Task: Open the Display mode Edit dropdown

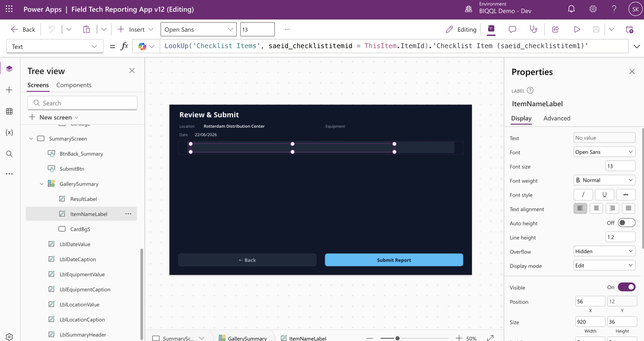Action: tap(604, 265)
